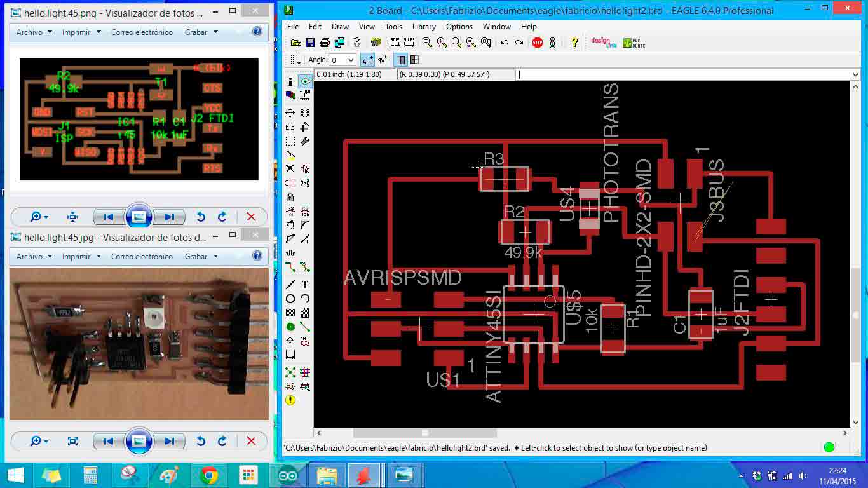The height and width of the screenshot is (488, 868).
Task: Select the Dimension tool icon
Action: [x=290, y=355]
